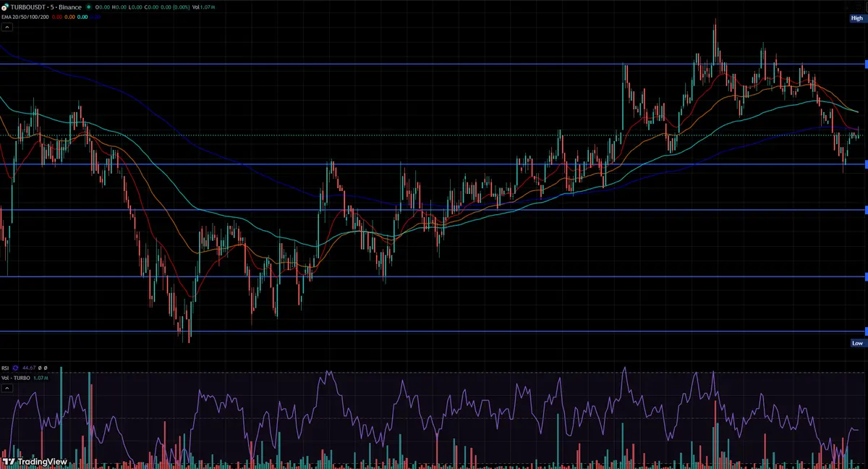
Task: Collapse the main chart indicator legend
Action: pyautogui.click(x=7, y=27)
